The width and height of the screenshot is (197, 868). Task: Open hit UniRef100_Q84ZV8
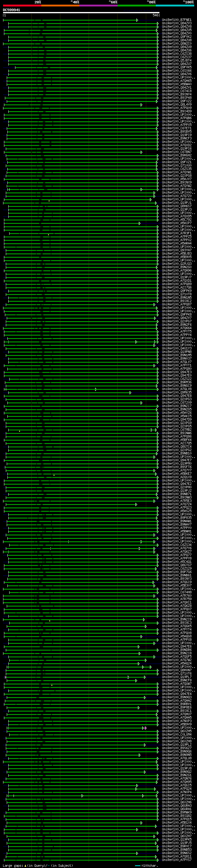[x=177, y=26]
